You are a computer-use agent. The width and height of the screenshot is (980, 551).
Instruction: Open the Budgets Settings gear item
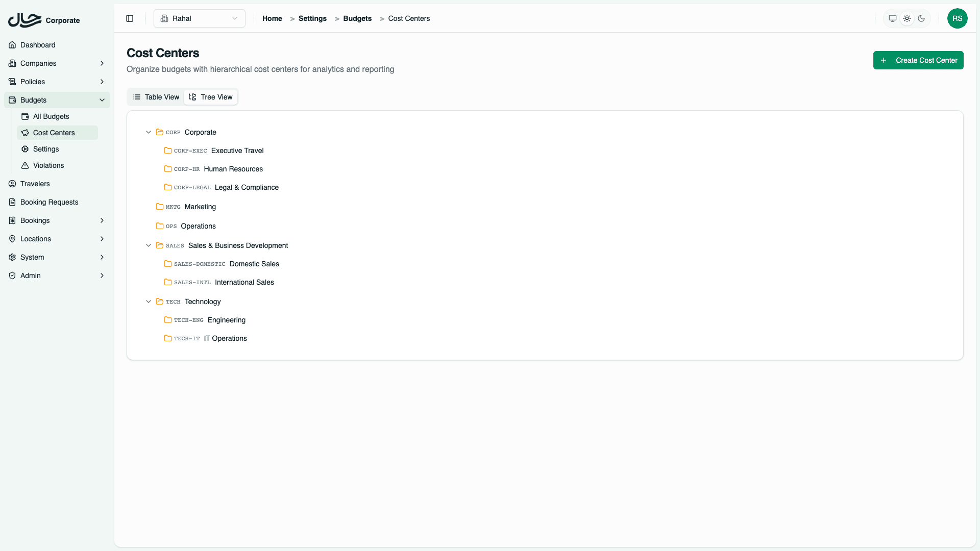point(45,149)
